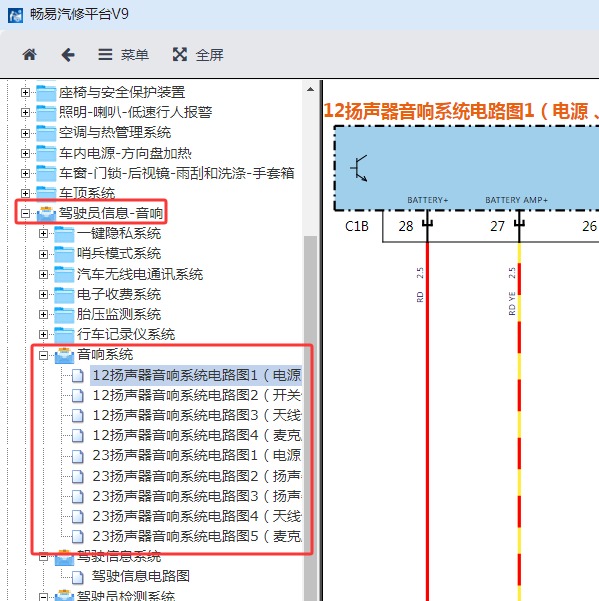Open 23扬声器音响系统电路图5 document
This screenshot has height=601, width=599.
pos(197,536)
